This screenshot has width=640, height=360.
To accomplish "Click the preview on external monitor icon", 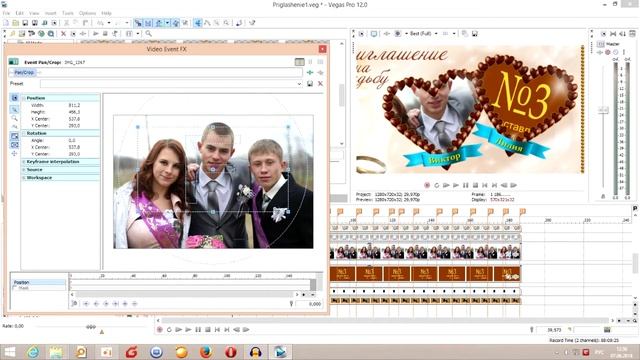I will [374, 34].
